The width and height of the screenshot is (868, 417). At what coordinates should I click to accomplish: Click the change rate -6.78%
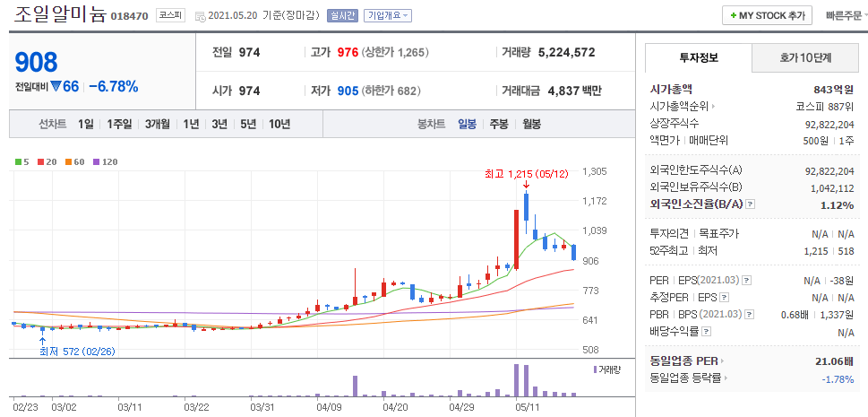coord(114,86)
